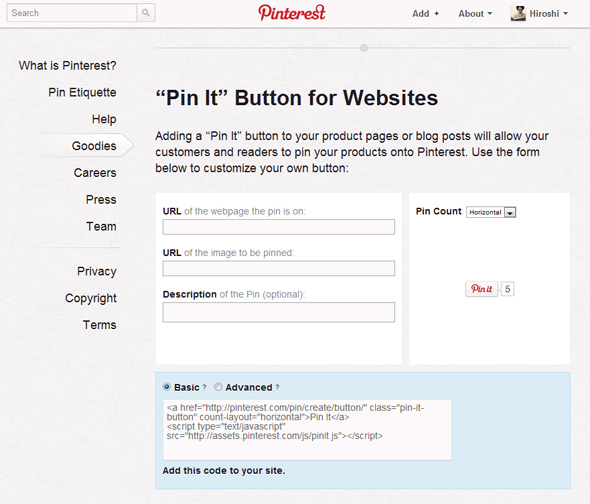590x504 pixels.
Task: Open the Privacy link
Action: pyautogui.click(x=97, y=271)
